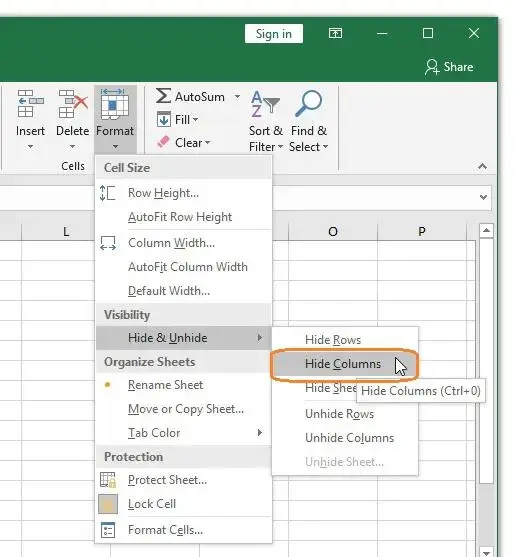
Task: Open the Insert dropdown arrow
Action: click(x=31, y=146)
